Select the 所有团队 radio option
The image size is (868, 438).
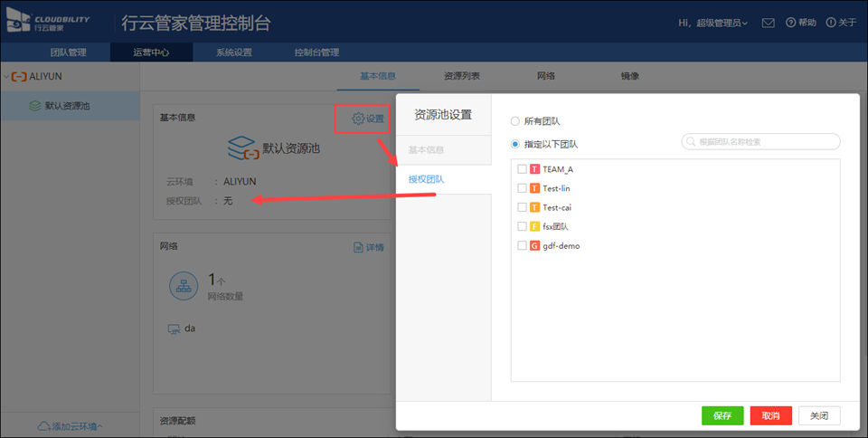click(x=515, y=120)
